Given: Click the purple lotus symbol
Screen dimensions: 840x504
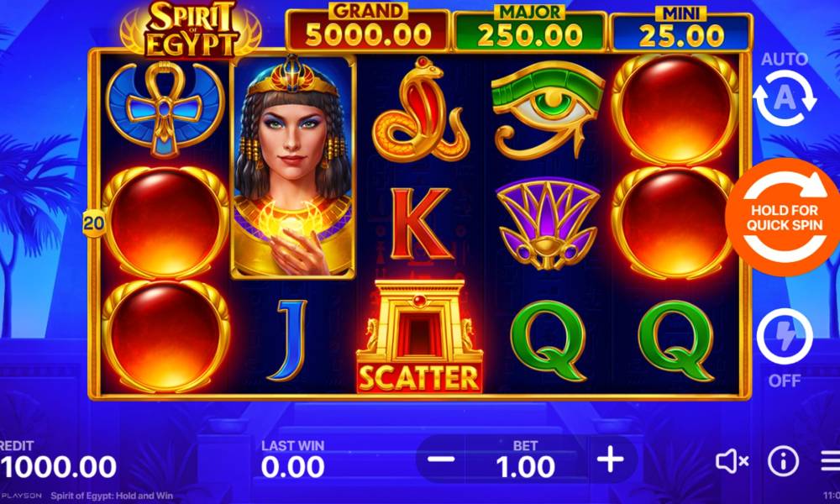Looking at the screenshot, I should click(548, 224).
